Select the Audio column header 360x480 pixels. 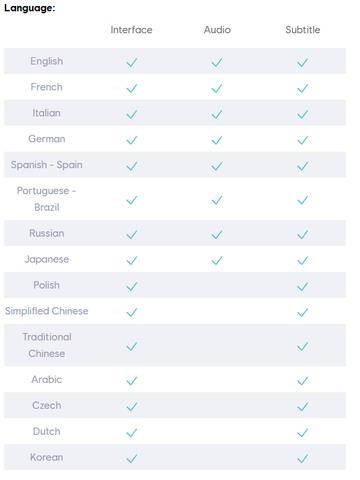point(217,30)
